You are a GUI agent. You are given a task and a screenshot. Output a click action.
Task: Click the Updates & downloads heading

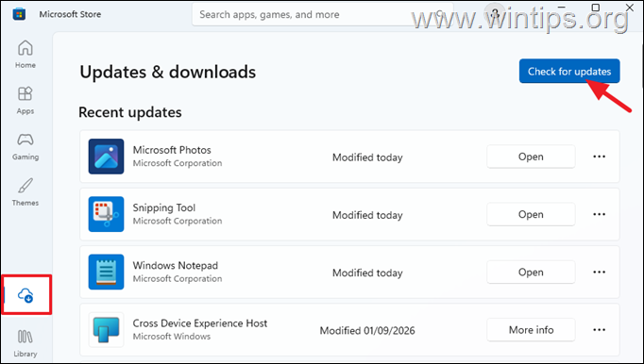click(167, 72)
